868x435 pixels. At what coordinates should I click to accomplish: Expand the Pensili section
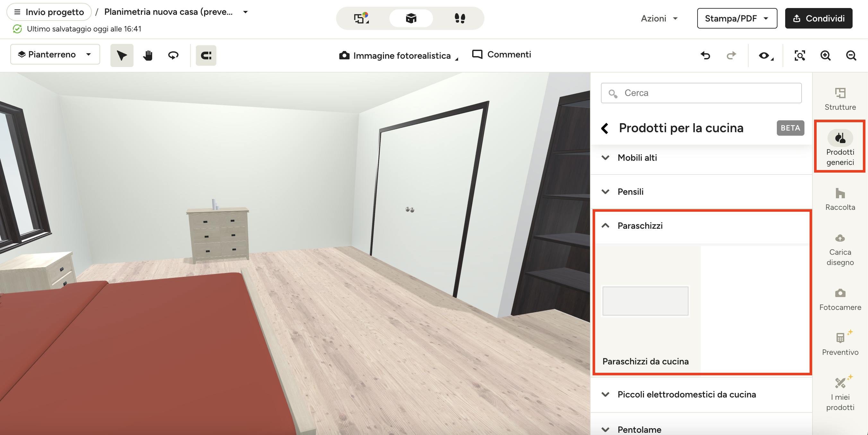click(701, 192)
